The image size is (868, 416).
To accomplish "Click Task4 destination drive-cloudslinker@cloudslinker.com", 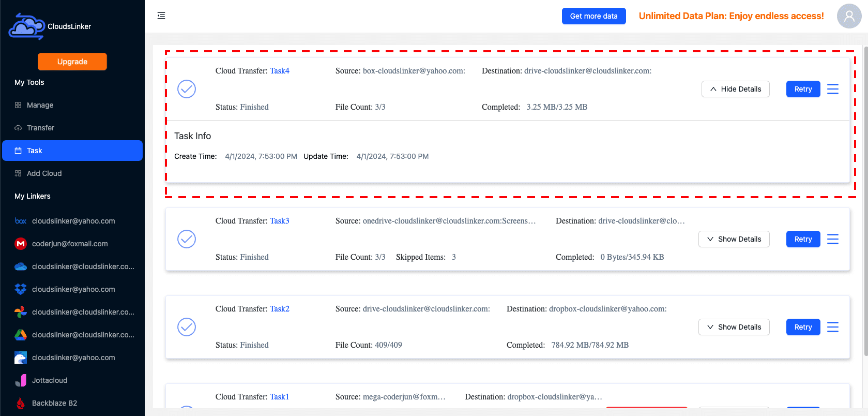I will click(x=588, y=71).
